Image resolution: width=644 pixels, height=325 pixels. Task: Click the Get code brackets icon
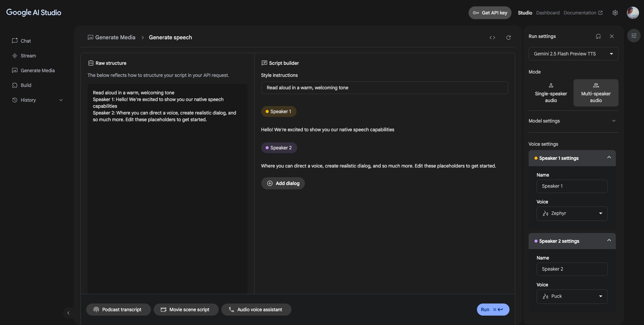point(492,38)
